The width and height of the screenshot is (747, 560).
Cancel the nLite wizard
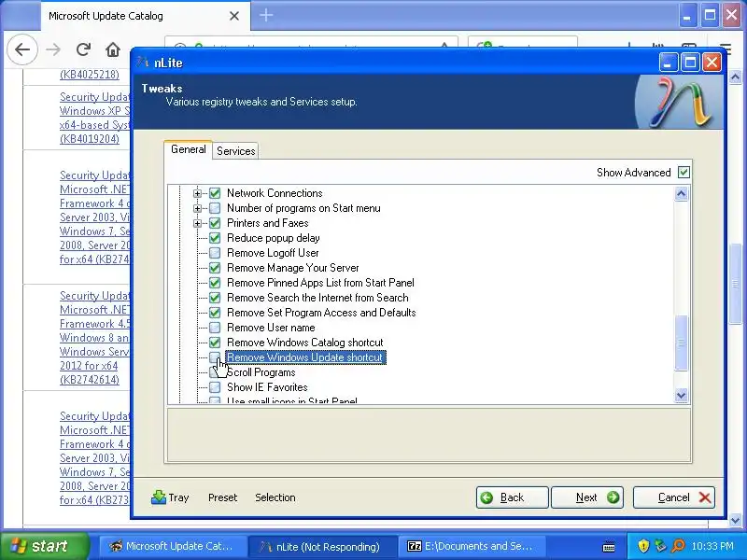[x=673, y=497]
